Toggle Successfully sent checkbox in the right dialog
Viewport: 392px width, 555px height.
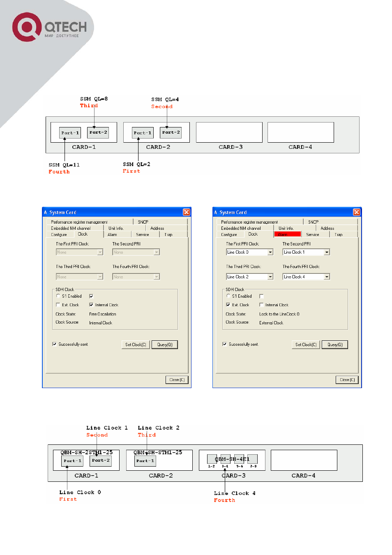pos(225,344)
